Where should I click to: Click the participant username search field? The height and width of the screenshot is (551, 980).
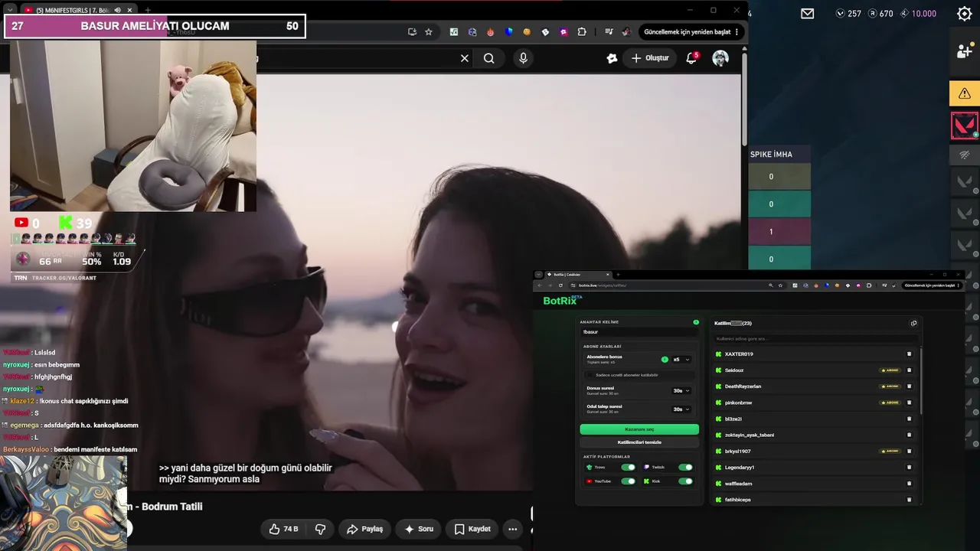pos(815,338)
